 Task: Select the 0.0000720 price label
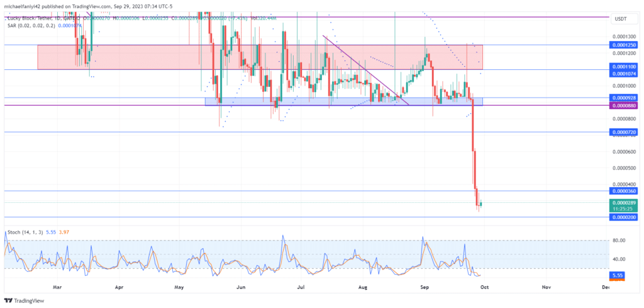[x=624, y=132]
